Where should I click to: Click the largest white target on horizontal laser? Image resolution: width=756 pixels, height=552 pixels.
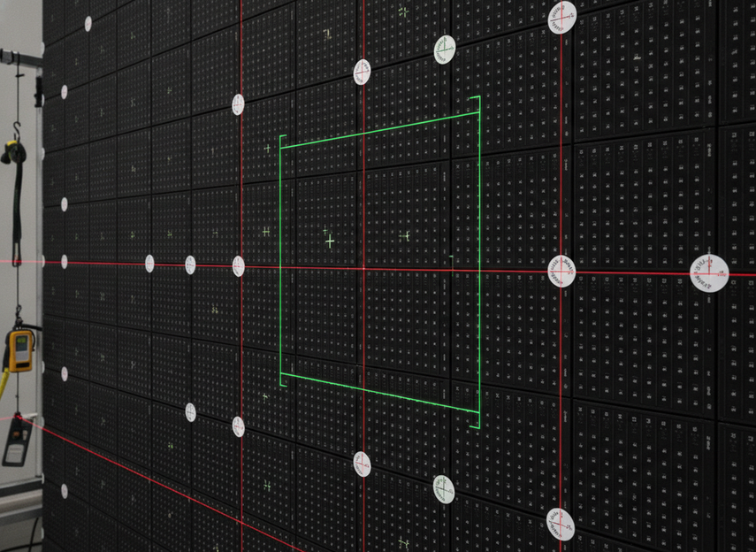click(709, 273)
